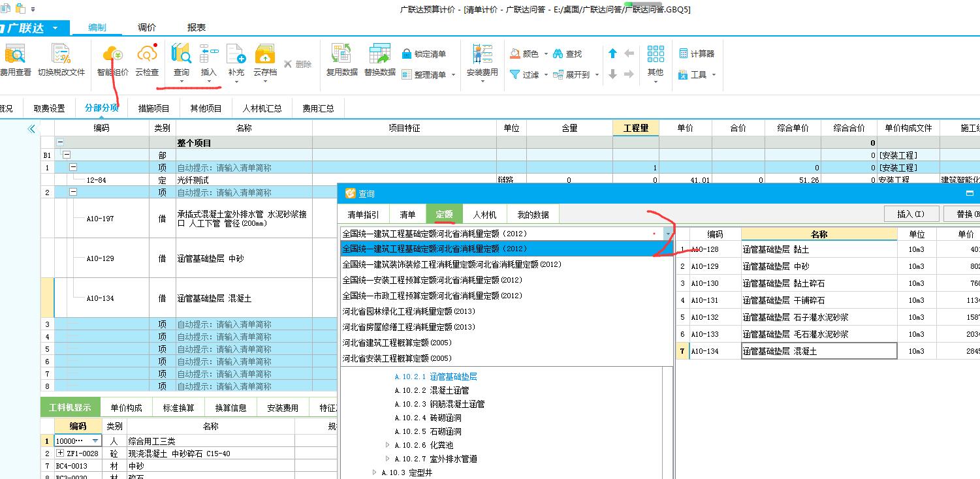This screenshot has height=479, width=980.
Task: Open 颜色 color dropdown
Action: click(x=528, y=54)
